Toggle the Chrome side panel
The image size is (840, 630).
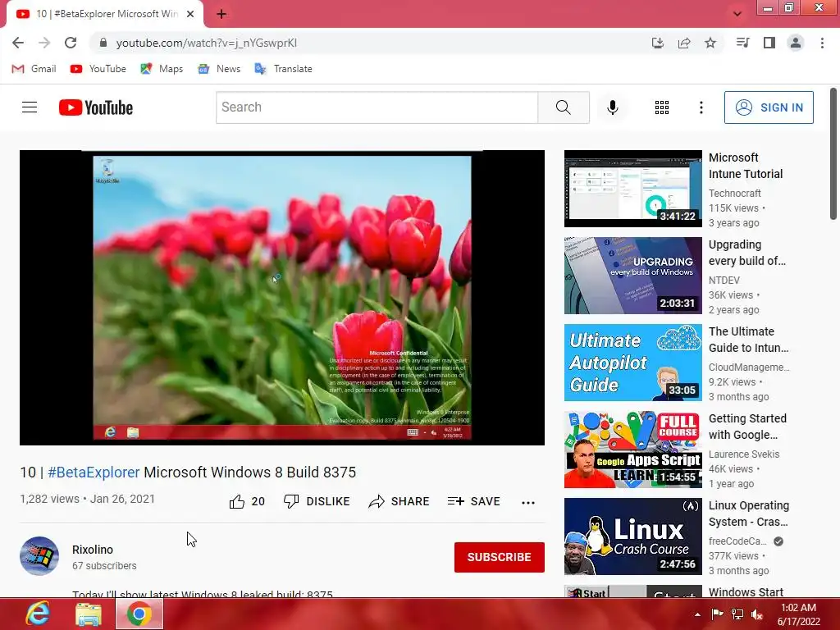(x=769, y=43)
